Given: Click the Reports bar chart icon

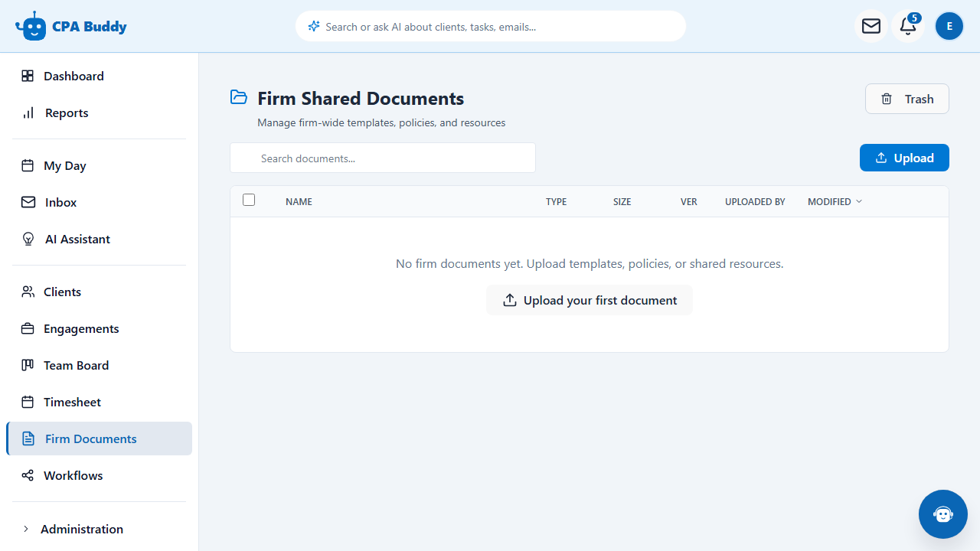Looking at the screenshot, I should tap(28, 112).
